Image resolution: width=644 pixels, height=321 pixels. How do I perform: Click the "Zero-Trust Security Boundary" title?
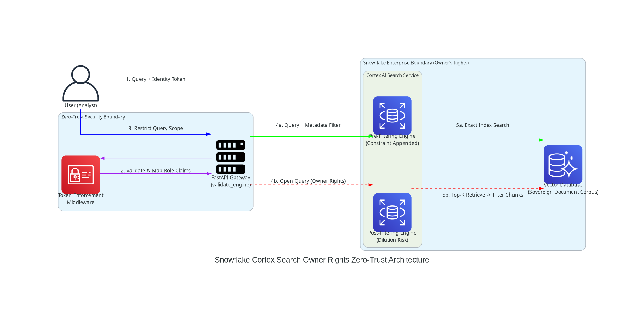(93, 117)
